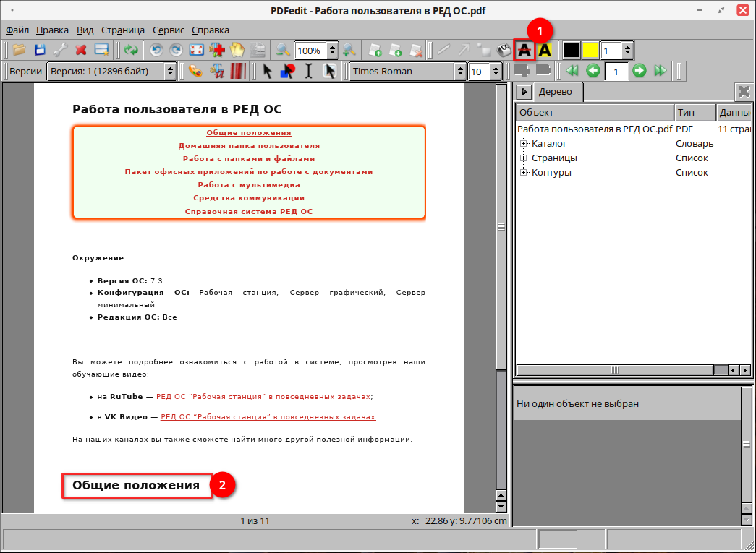
Task: Click the "Работа с мультимедиа" link
Action: 249,185
